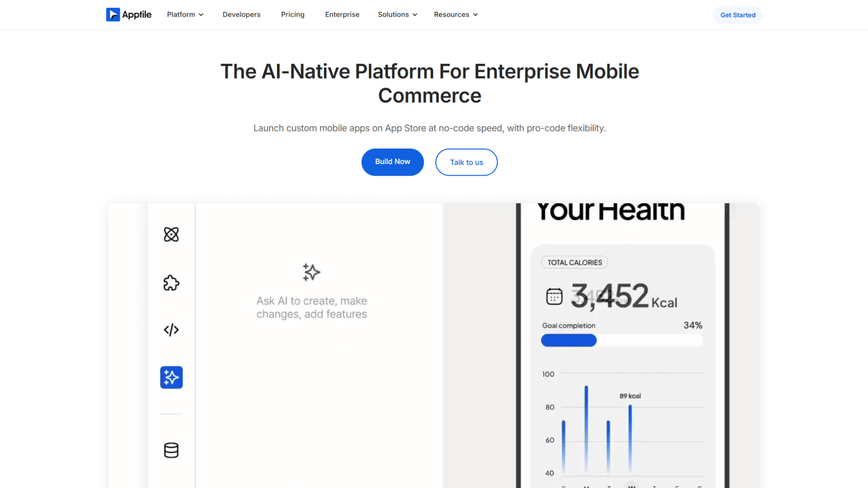
Task: Open the Pricing menu item
Action: point(293,14)
